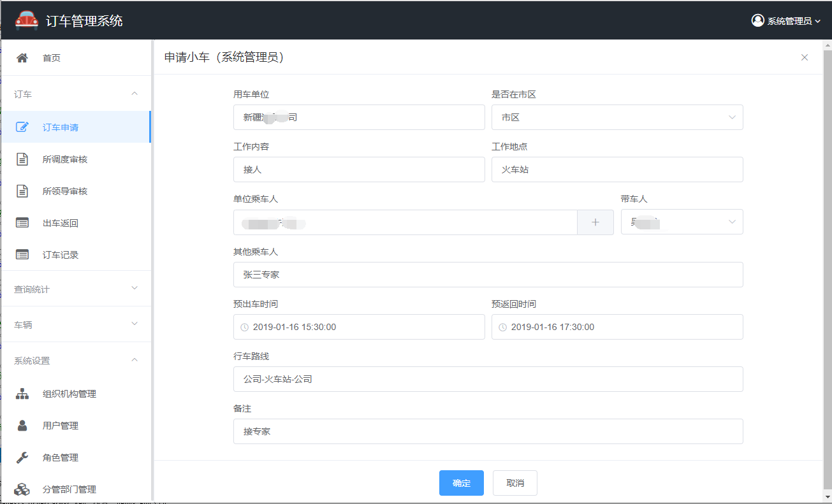This screenshot has height=504, width=832.
Task: Click the 确定 button to submit
Action: 461,483
